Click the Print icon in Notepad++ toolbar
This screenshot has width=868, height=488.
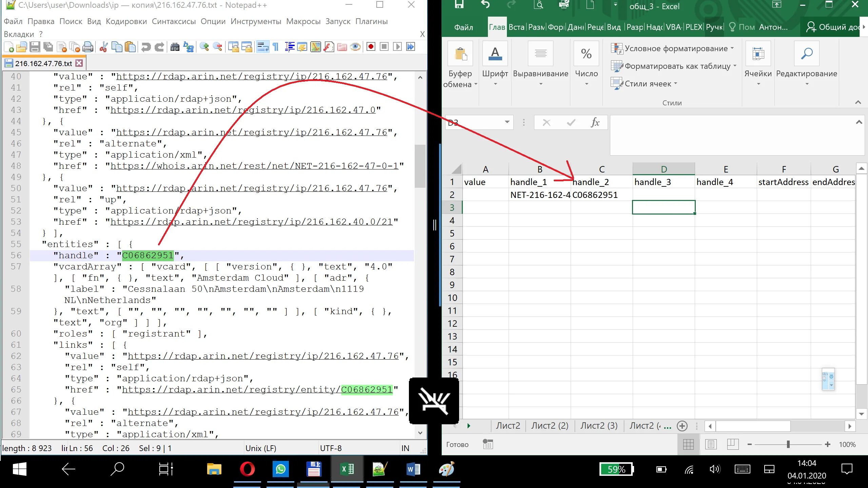88,47
